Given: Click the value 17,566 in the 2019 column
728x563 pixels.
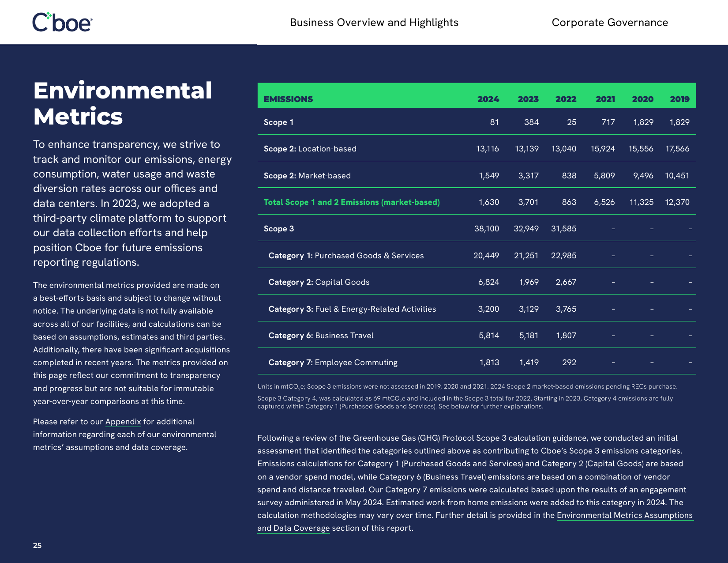Looking at the screenshot, I should tap(677, 149).
